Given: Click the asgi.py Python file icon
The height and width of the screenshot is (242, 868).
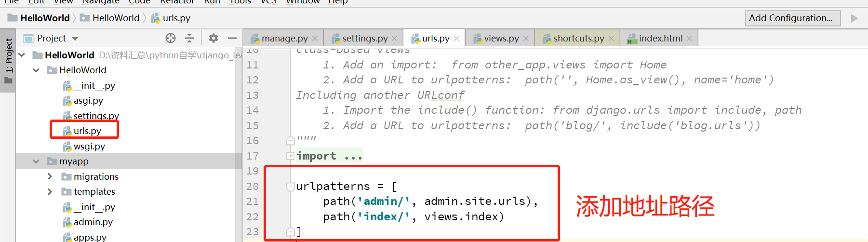Looking at the screenshot, I should 67,101.
